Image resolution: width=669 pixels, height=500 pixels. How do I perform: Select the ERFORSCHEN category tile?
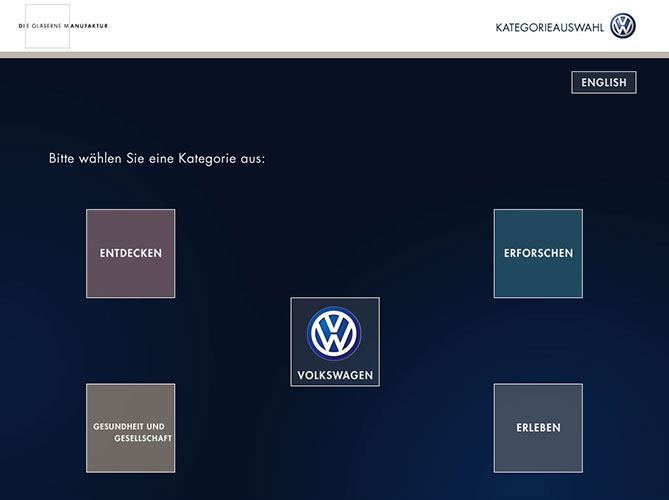tap(538, 253)
